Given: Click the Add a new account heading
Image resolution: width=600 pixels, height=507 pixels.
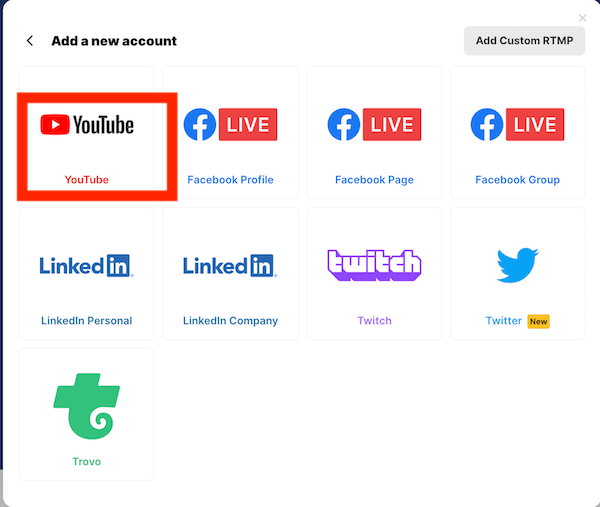Looking at the screenshot, I should coord(114,41).
